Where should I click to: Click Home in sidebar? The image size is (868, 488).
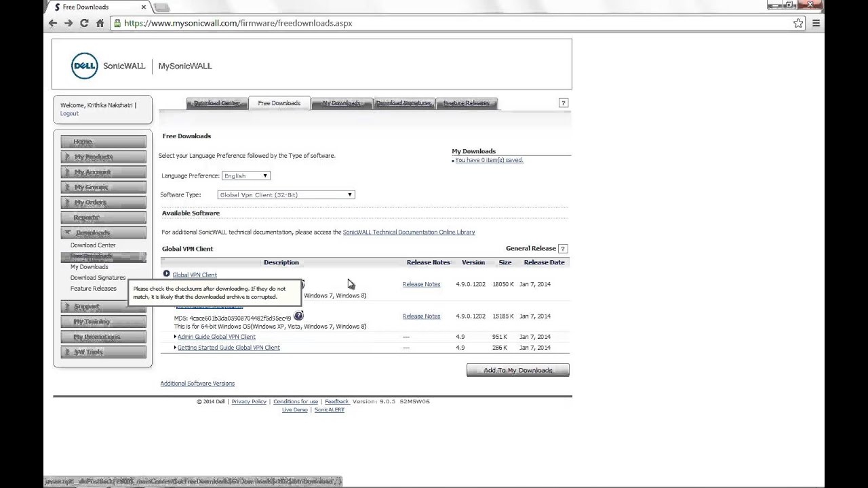tap(103, 142)
